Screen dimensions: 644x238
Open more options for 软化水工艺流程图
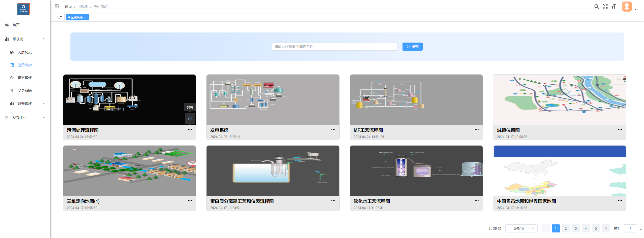(x=477, y=200)
